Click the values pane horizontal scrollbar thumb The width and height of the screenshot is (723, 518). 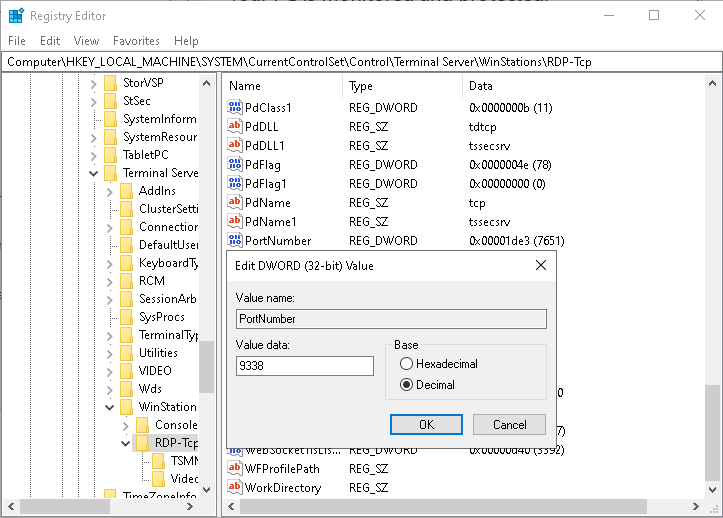pyautogui.click(x=443, y=506)
